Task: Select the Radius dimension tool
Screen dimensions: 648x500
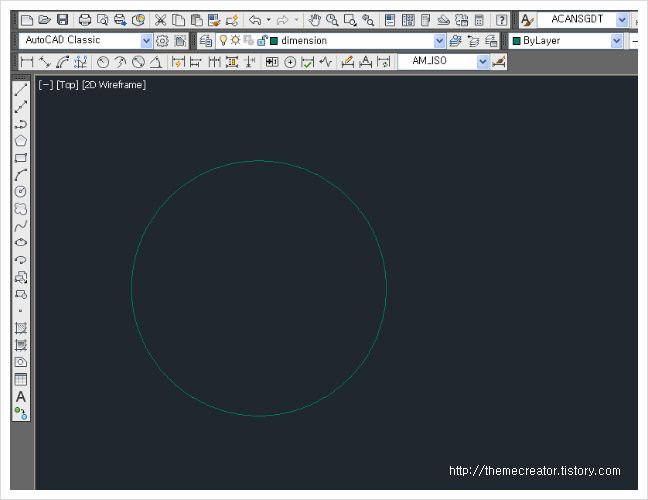Action: tap(102, 62)
